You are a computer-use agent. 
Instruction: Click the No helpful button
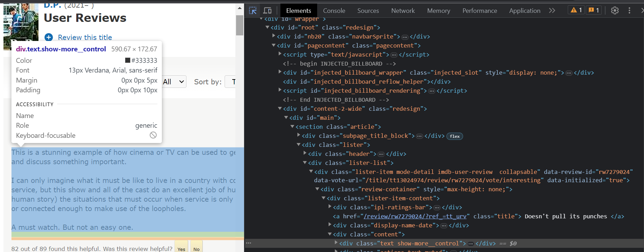[x=196, y=247]
